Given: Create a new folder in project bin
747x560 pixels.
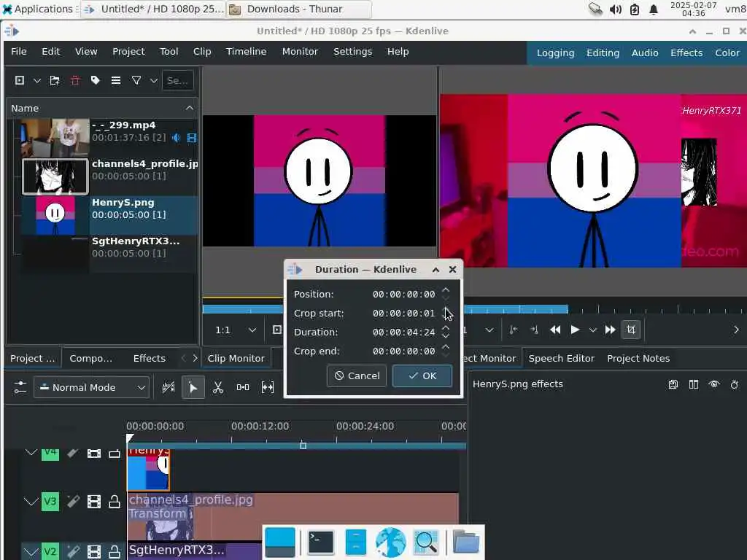Looking at the screenshot, I should tap(55, 80).
